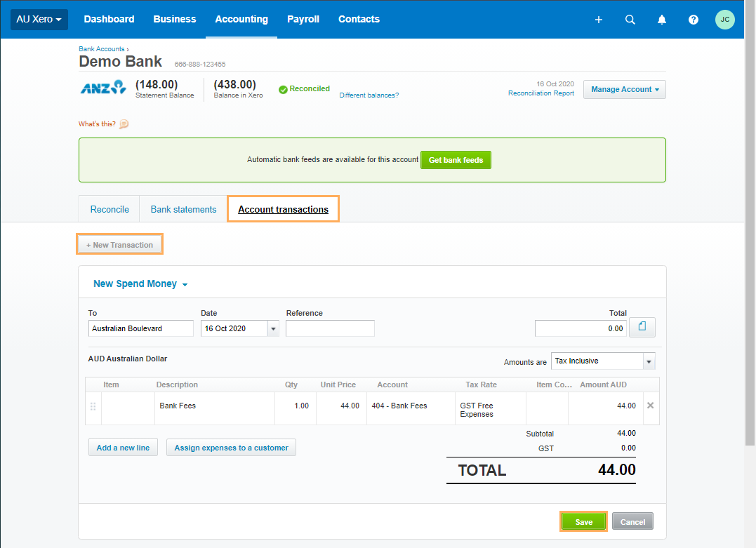Open the Accounting menu

[241, 19]
